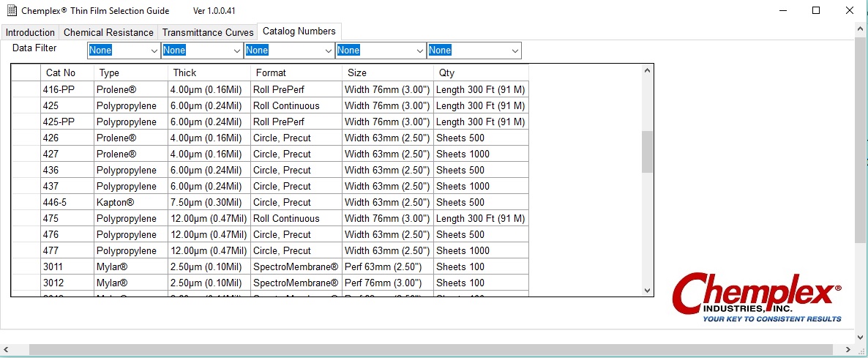Click 'Polypropylene' in row 437
Viewport: 868px width, 358px height.
(x=131, y=185)
